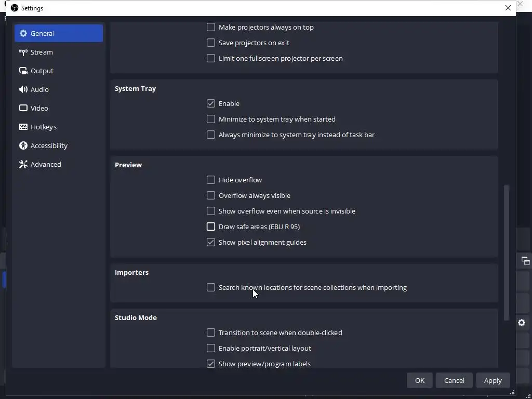Turn off Show pixel alignment guides
The image size is (532, 399).
211,242
